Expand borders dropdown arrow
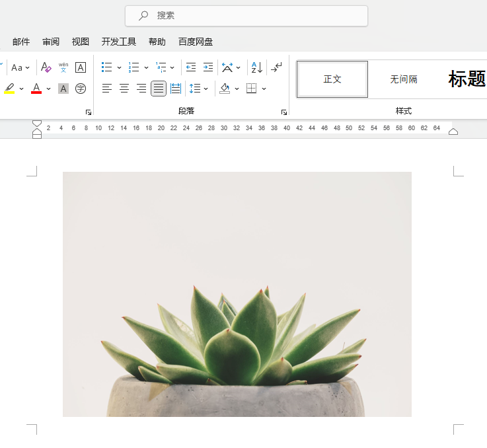The height and width of the screenshot is (448, 487). click(264, 89)
